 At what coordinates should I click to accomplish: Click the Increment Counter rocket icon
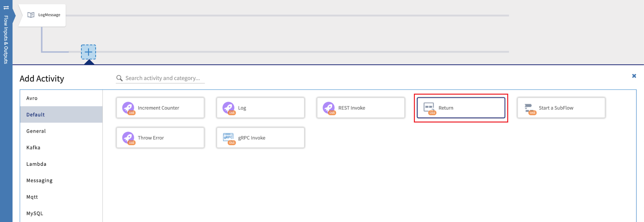pos(128,108)
